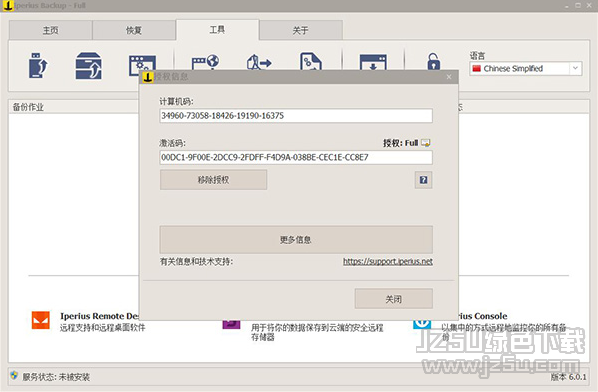Select the 工具 tab
The image size is (598, 392).
(x=217, y=30)
